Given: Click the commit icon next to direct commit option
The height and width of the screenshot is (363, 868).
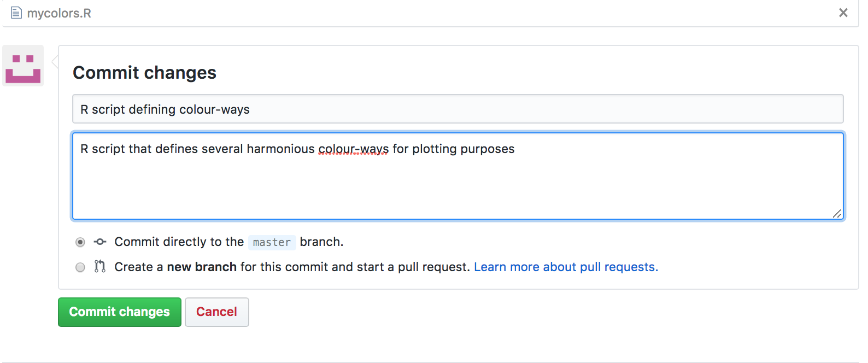Looking at the screenshot, I should (x=100, y=242).
